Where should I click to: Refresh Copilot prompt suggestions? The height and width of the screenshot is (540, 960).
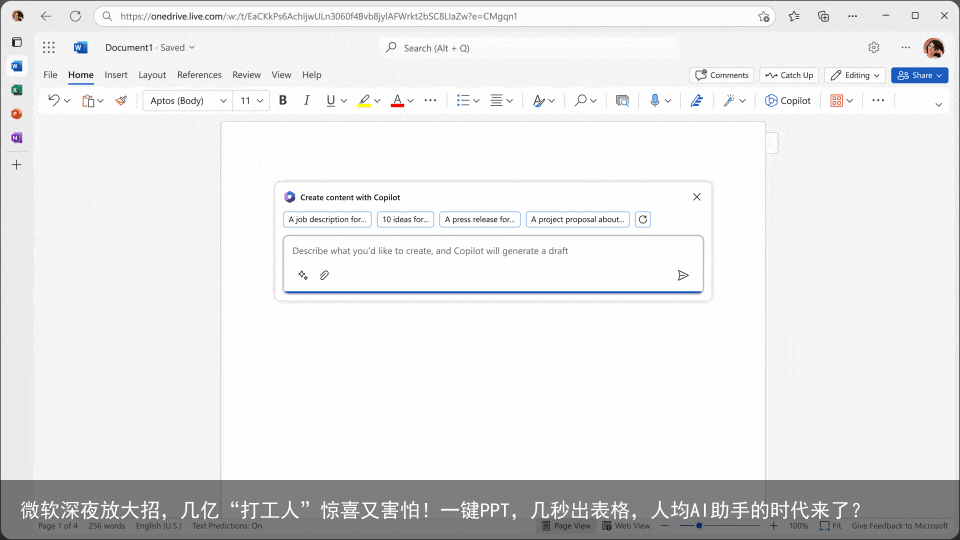[x=643, y=219]
